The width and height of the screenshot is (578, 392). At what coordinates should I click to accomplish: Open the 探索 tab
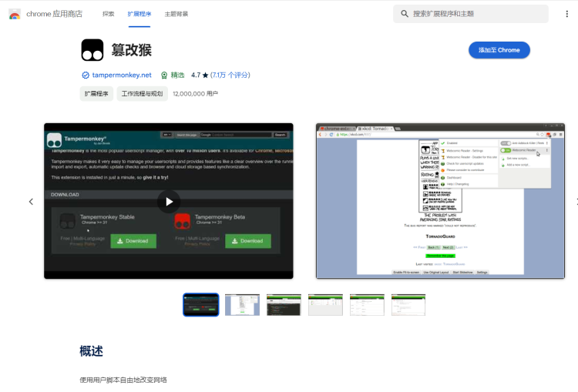click(109, 14)
